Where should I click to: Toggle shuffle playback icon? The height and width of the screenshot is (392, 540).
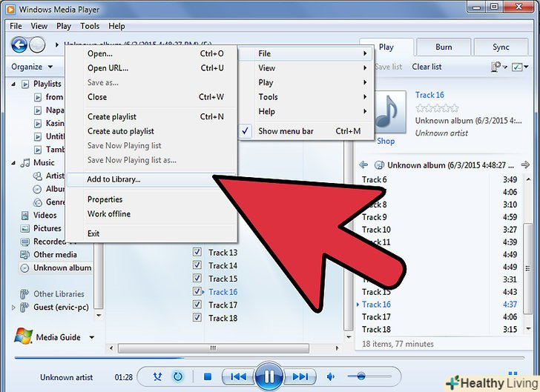tap(157, 377)
